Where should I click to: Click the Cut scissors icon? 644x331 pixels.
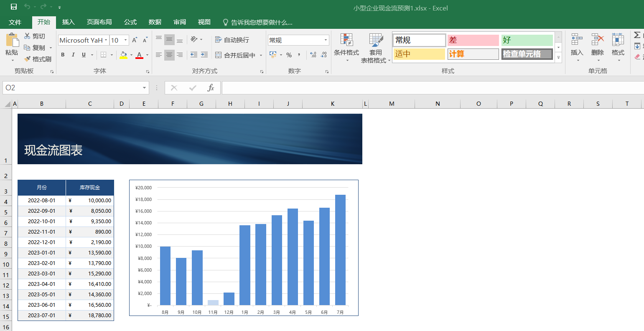point(28,36)
